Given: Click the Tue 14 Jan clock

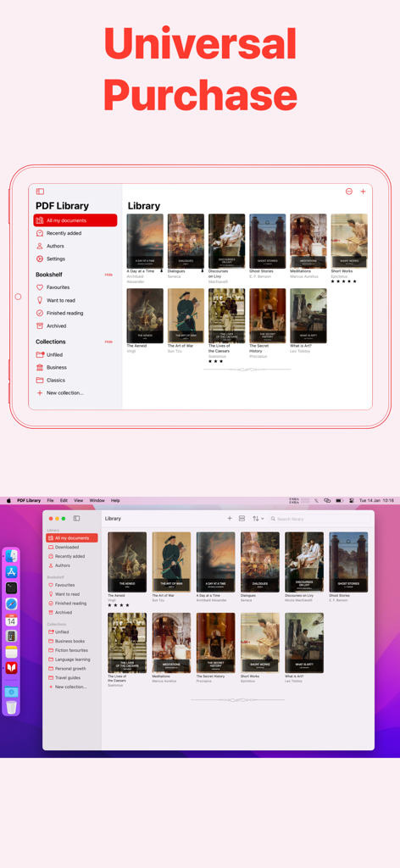Looking at the screenshot, I should tap(377, 500).
